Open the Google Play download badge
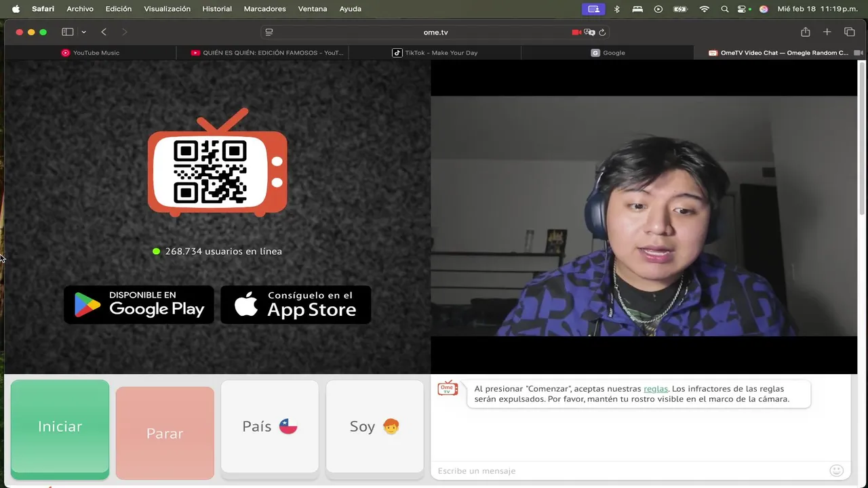 (x=139, y=304)
